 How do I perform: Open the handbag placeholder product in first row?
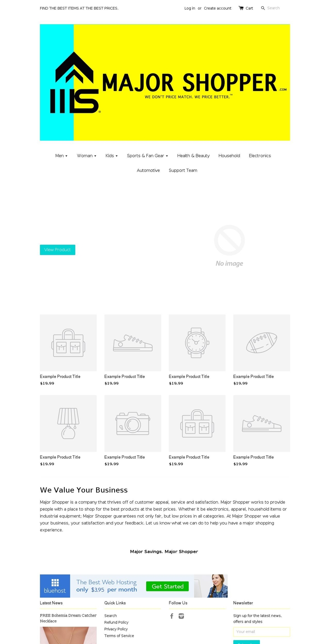68,343
